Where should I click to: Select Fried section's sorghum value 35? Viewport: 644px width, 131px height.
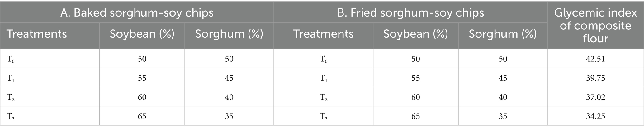click(503, 116)
